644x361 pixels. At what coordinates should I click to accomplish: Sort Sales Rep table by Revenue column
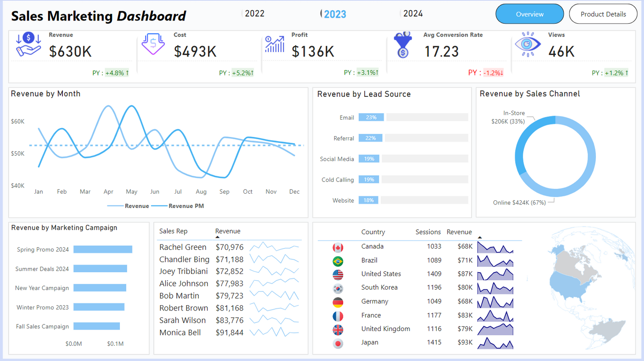click(x=228, y=231)
